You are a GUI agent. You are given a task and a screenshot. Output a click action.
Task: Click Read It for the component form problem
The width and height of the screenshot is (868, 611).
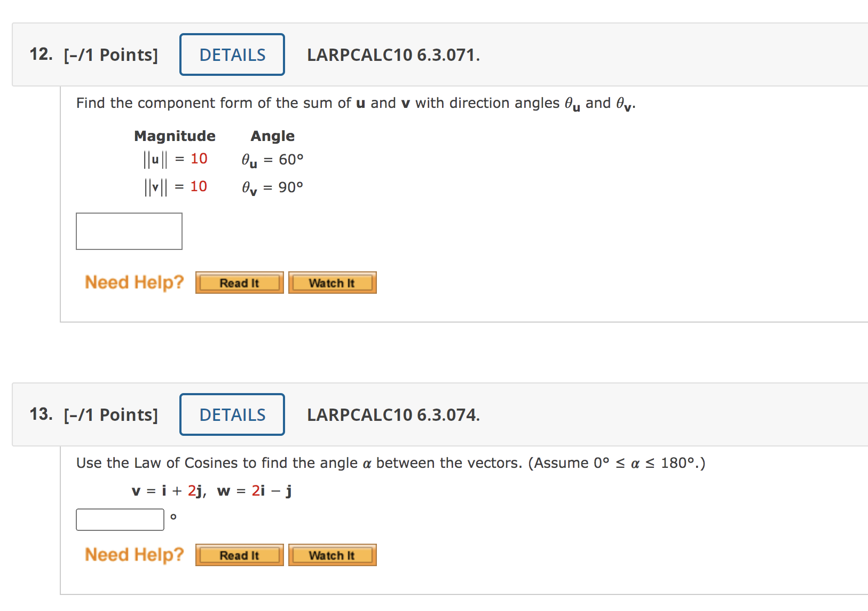pyautogui.click(x=239, y=283)
